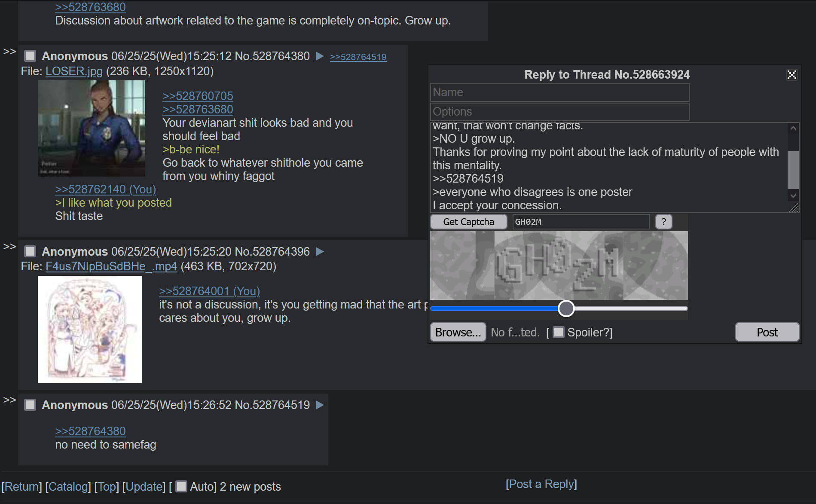Open the LOSER.jpg file link
The width and height of the screenshot is (816, 504).
click(x=74, y=71)
